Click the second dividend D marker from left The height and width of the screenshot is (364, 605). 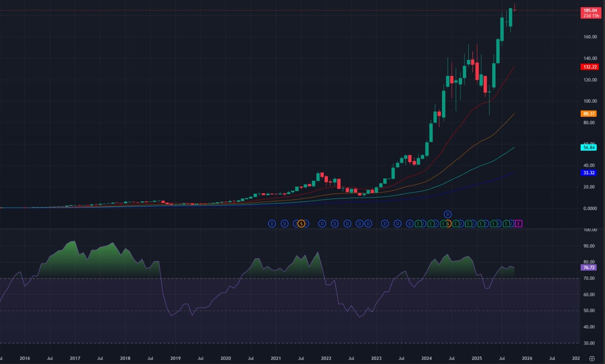tap(285, 224)
